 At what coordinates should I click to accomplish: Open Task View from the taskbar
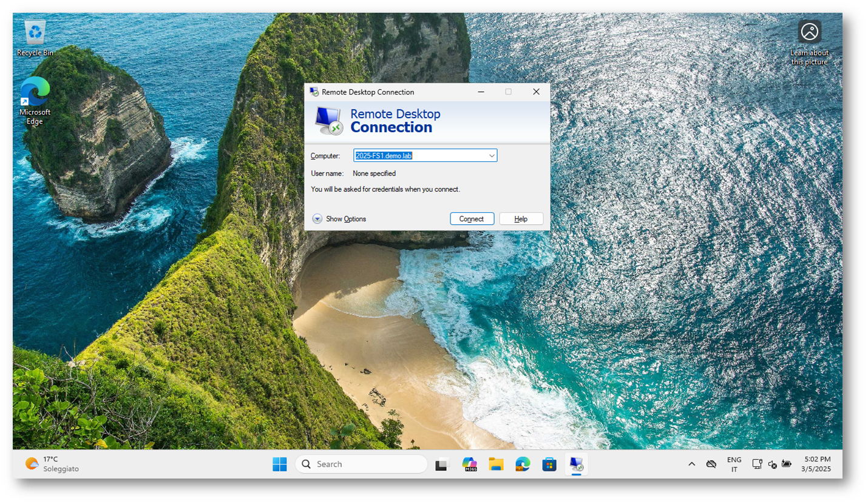coord(442,465)
